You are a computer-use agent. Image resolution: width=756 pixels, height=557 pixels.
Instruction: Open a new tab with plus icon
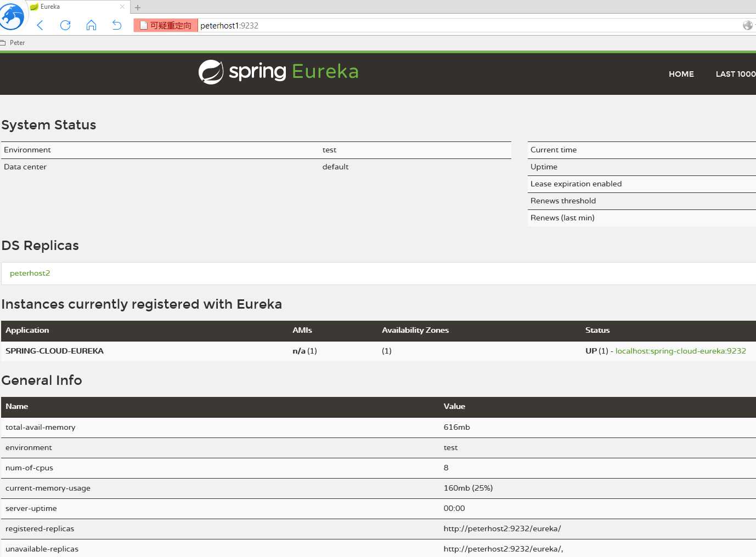click(x=138, y=8)
